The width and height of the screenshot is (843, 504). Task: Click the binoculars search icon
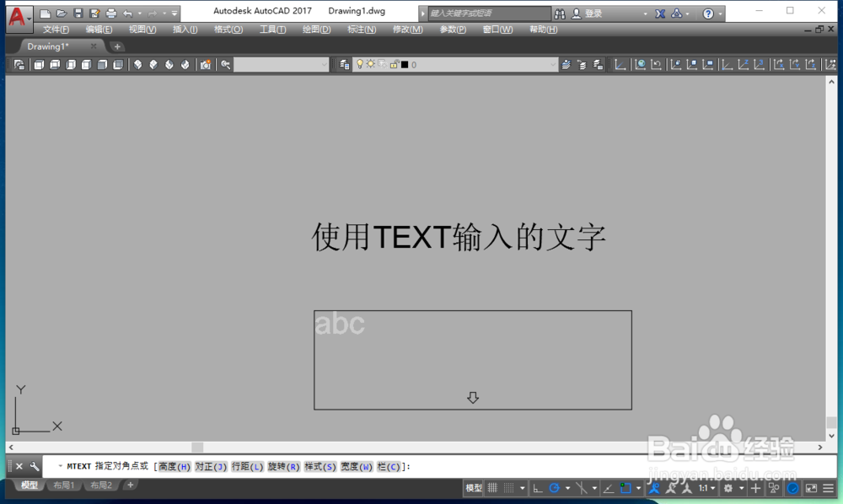[560, 13]
